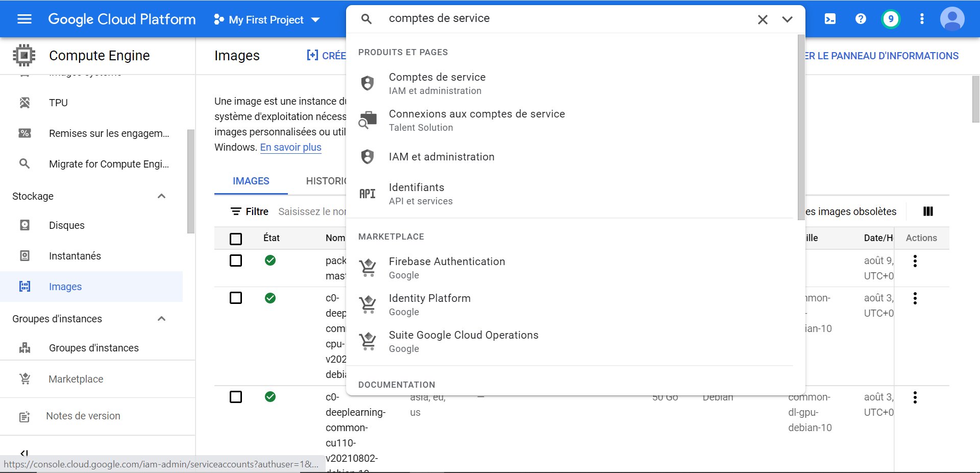This screenshot has height=473, width=980.
Task: Click API icon beside Identifiants
Action: 367,194
